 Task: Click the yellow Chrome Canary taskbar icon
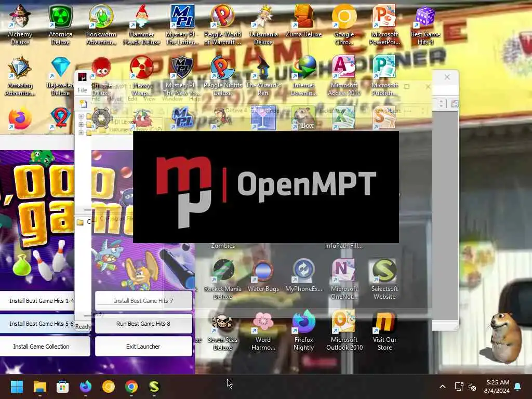click(x=109, y=387)
